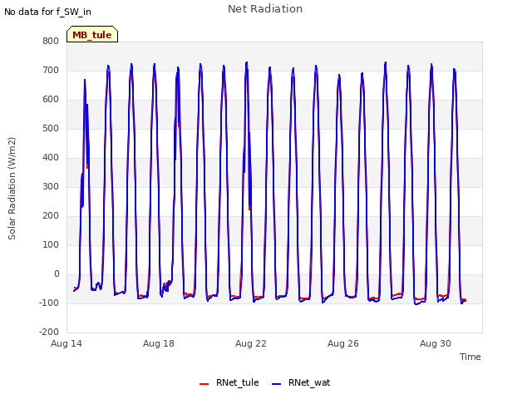Click the 400 y-axis tick label
Viewport: 532px width, 399px height.
51,157
